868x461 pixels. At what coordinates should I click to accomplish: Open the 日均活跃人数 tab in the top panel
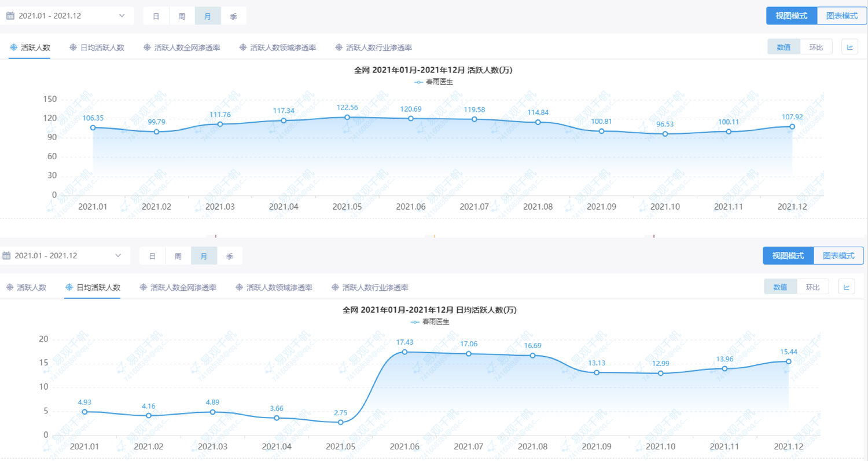pos(97,47)
